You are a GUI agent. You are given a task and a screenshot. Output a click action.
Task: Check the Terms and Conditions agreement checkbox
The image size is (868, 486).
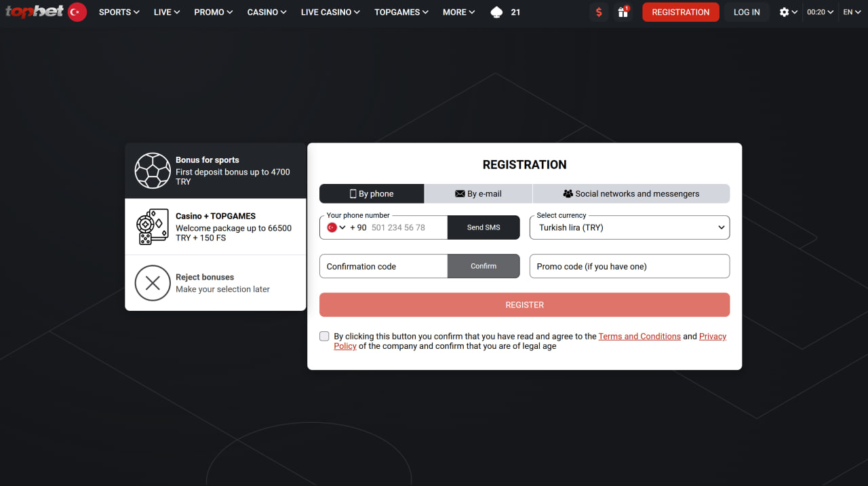[324, 337]
